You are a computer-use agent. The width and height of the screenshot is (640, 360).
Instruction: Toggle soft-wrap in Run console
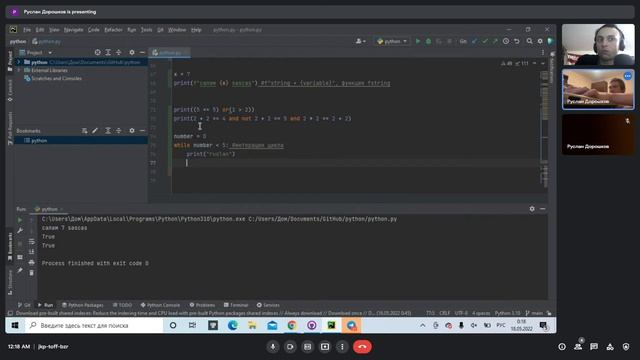(31, 241)
